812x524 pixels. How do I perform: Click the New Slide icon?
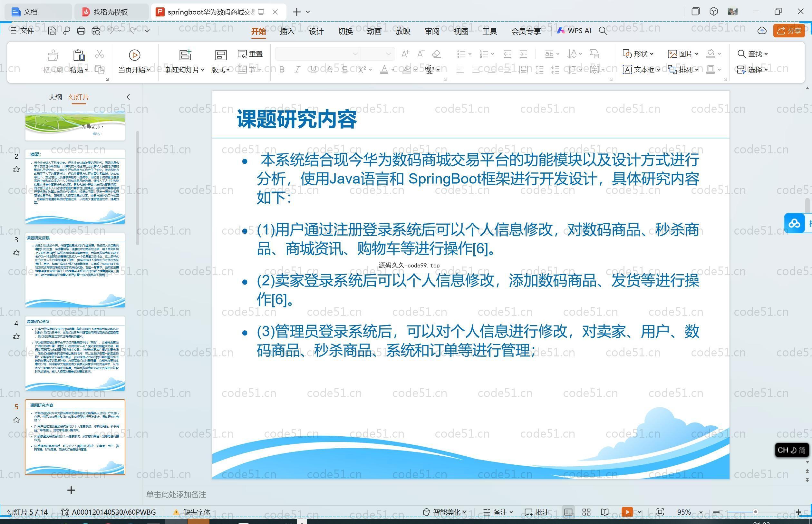[185, 55]
